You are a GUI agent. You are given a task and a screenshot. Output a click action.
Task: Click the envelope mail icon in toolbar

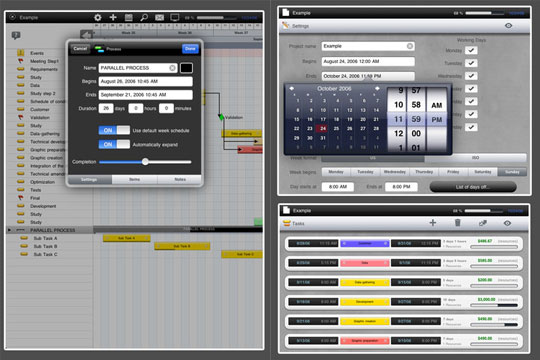(x=159, y=18)
